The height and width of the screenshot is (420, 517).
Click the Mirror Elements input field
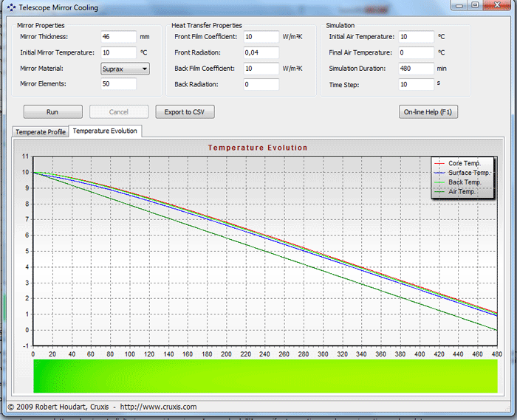pyautogui.click(x=118, y=84)
